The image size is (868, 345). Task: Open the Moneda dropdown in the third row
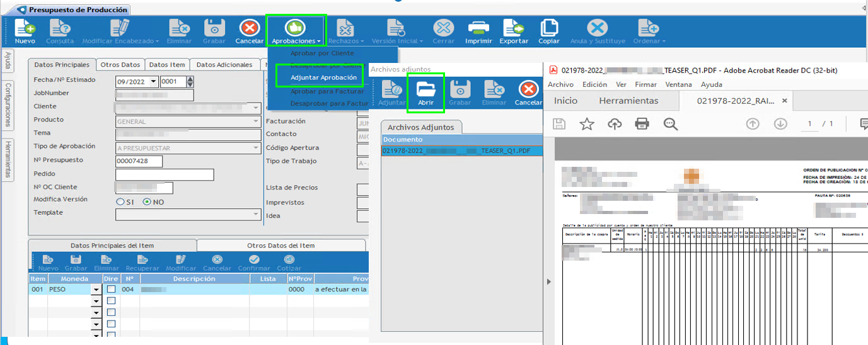pos(96,313)
